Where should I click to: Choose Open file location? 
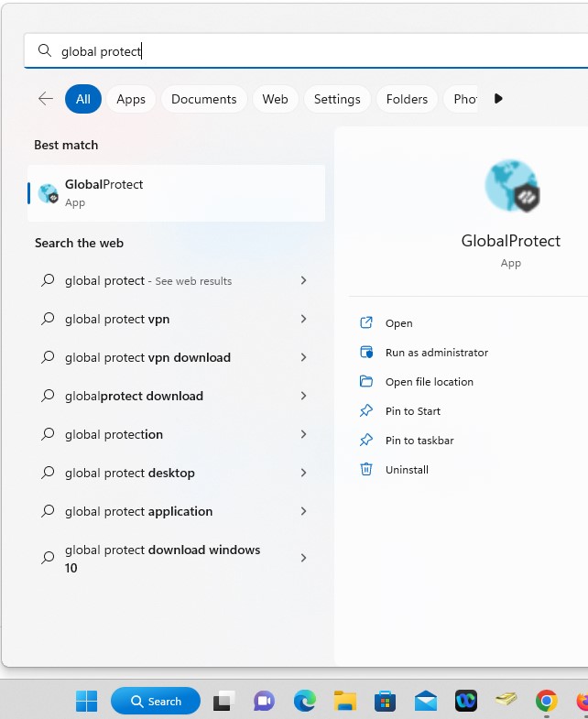(x=430, y=382)
